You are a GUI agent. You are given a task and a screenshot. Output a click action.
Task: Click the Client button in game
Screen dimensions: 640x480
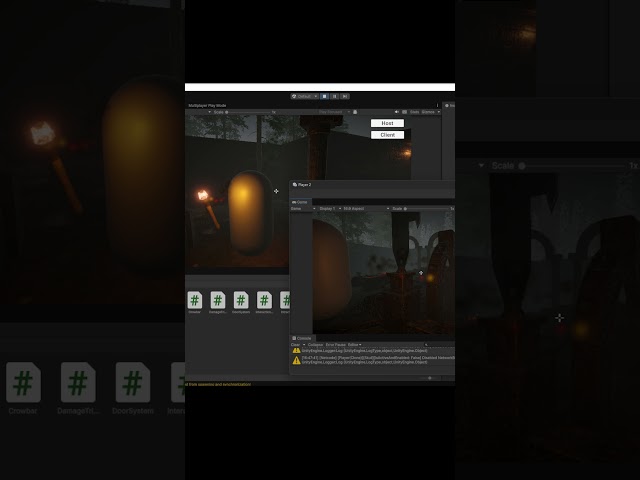coord(387,135)
